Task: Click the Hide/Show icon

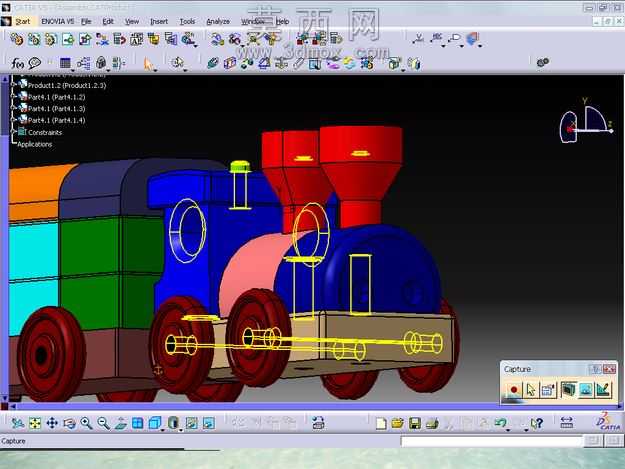Action: pos(191,423)
